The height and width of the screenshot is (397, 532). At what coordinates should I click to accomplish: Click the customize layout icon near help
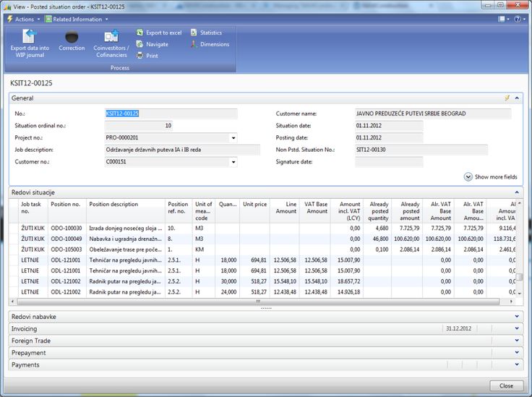(502, 20)
